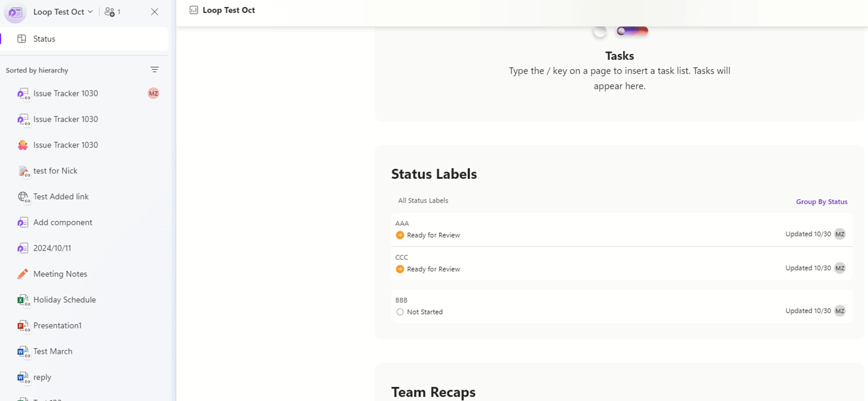Open the Loop Test Oct workspace dropdown chevron
The width and height of the screenshot is (868, 401).
click(90, 12)
